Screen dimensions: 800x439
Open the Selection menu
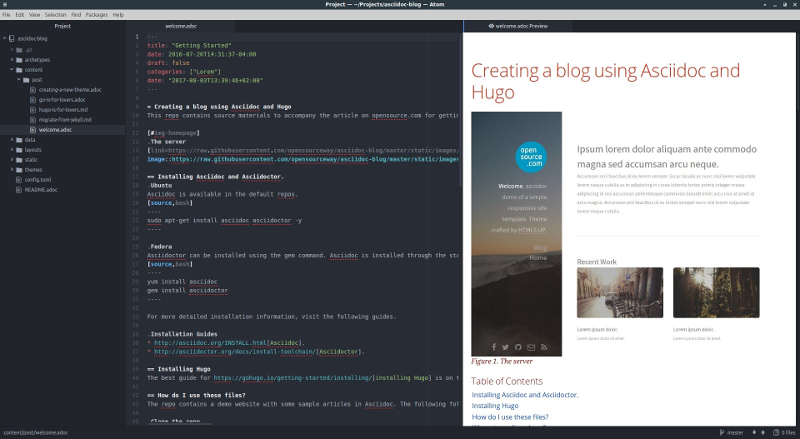56,15
